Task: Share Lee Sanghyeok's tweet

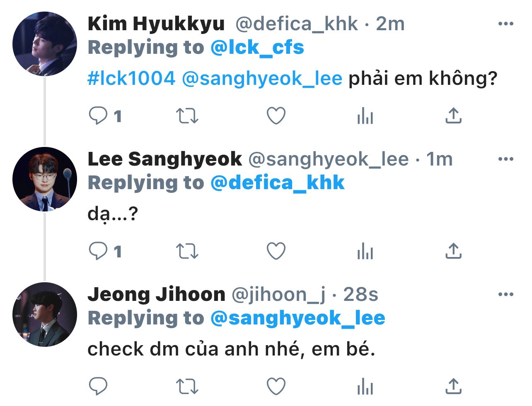Action: [x=453, y=251]
